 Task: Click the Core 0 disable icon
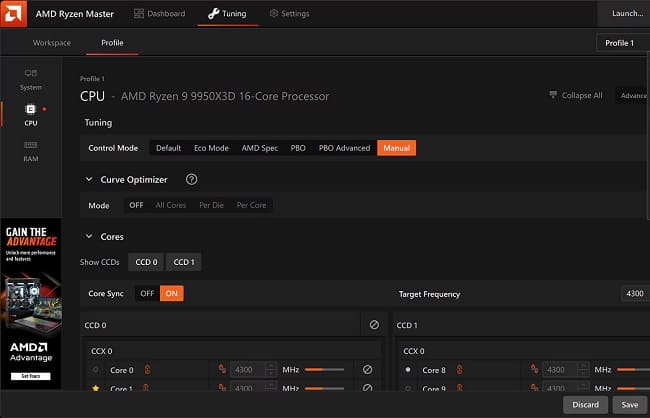(367, 369)
